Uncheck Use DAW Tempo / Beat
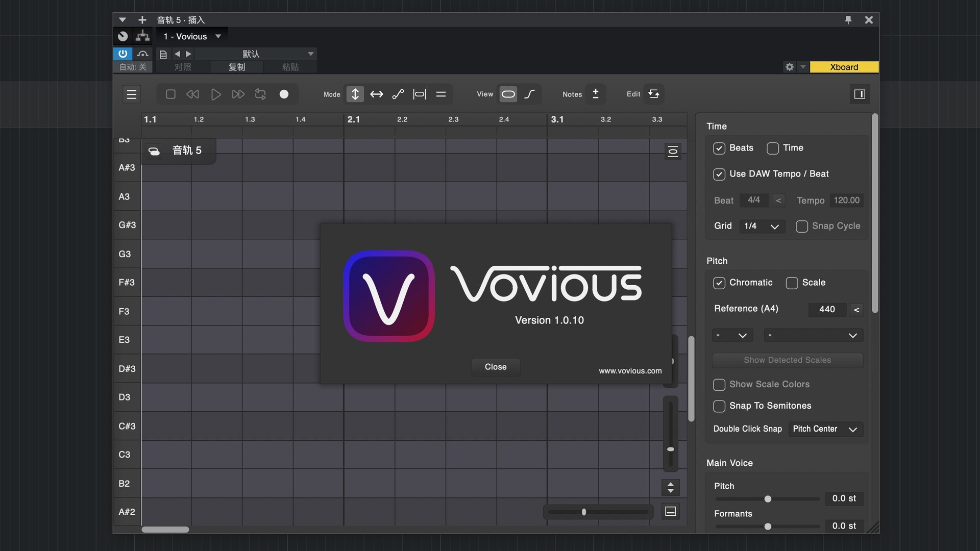 click(719, 174)
